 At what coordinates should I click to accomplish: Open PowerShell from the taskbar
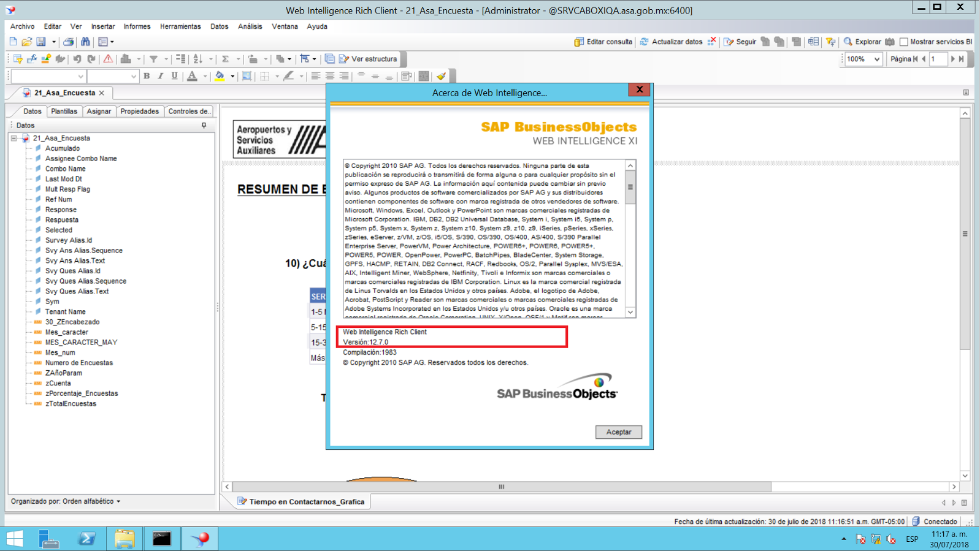86,539
